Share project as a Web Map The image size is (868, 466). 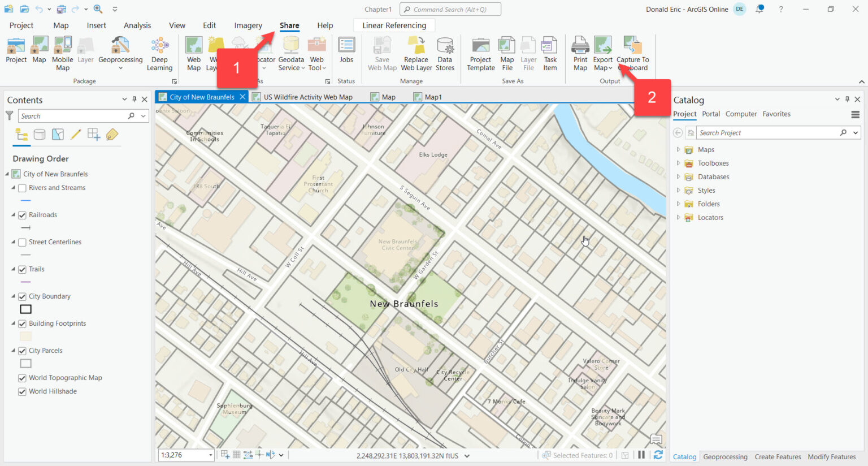coord(194,52)
